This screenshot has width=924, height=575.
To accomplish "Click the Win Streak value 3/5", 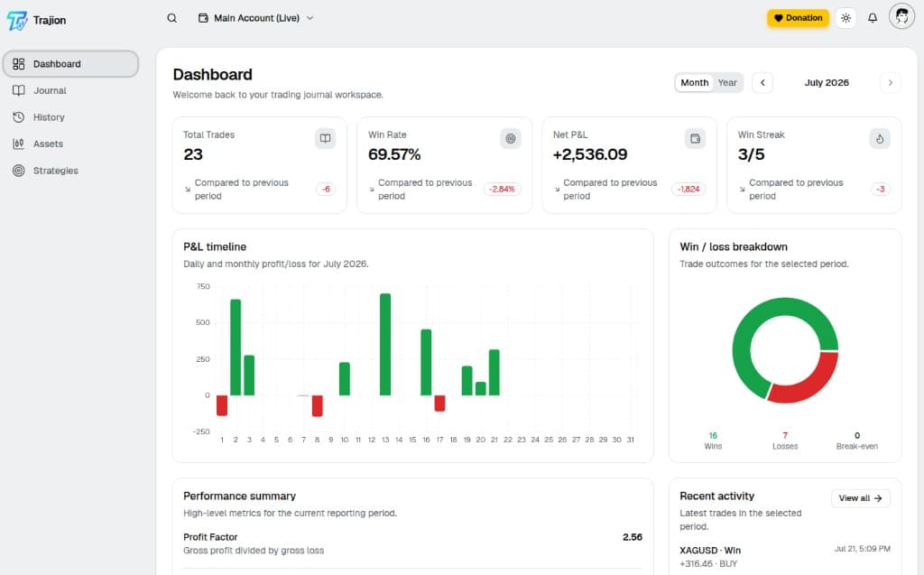I will 752,154.
